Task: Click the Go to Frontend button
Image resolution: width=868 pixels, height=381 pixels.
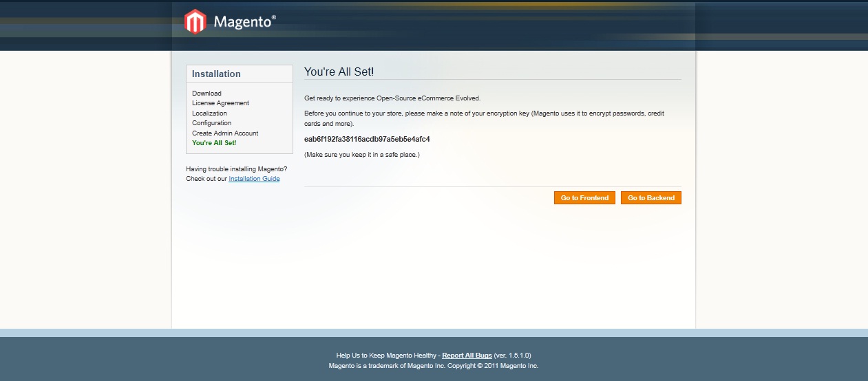Action: click(584, 198)
